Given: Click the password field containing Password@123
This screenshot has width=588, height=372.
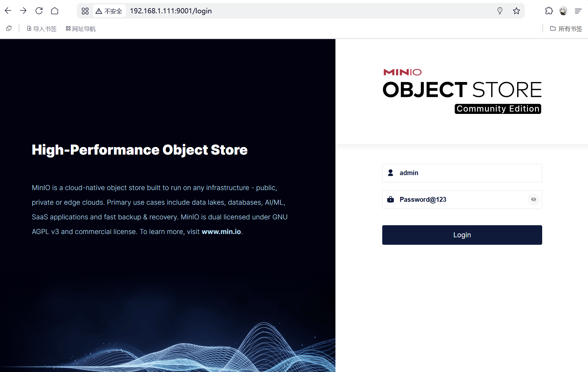Looking at the screenshot, I should click(x=462, y=200).
